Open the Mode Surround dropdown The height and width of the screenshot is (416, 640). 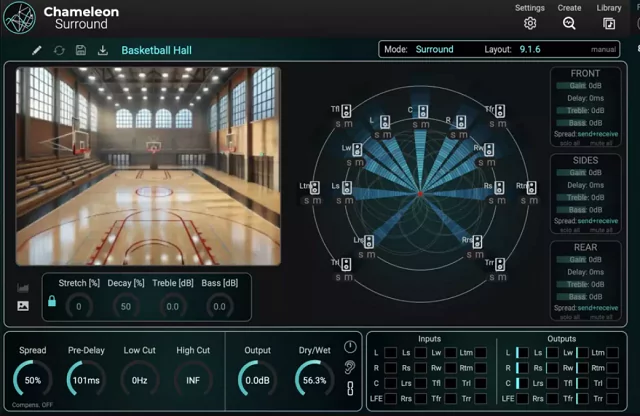point(434,49)
